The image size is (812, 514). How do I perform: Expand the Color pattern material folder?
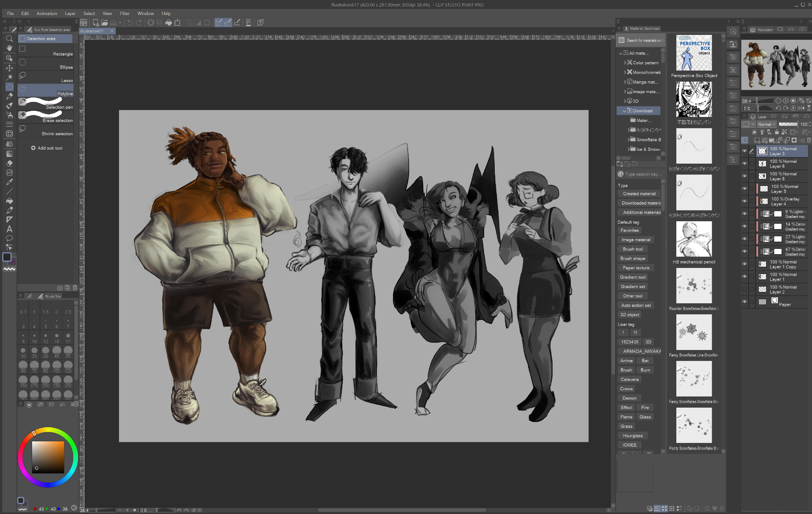[x=625, y=63]
